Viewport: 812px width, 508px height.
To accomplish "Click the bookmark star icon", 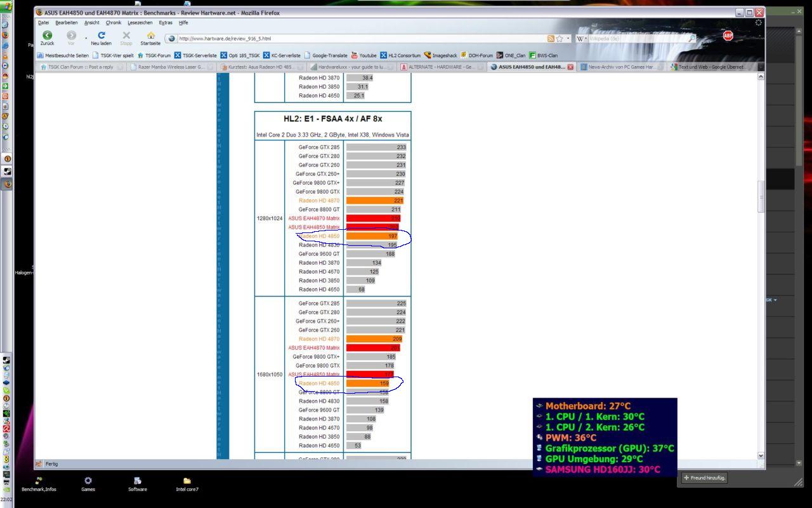I will click(x=560, y=38).
